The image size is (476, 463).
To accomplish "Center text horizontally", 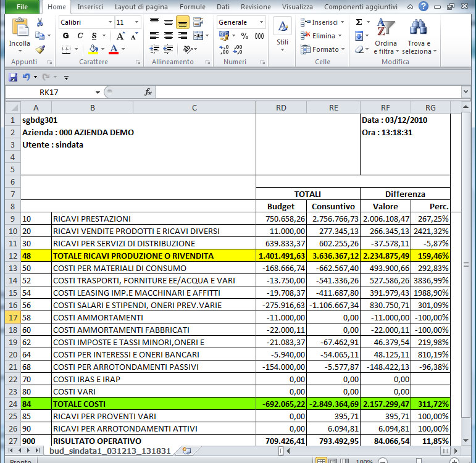I will click(x=168, y=36).
